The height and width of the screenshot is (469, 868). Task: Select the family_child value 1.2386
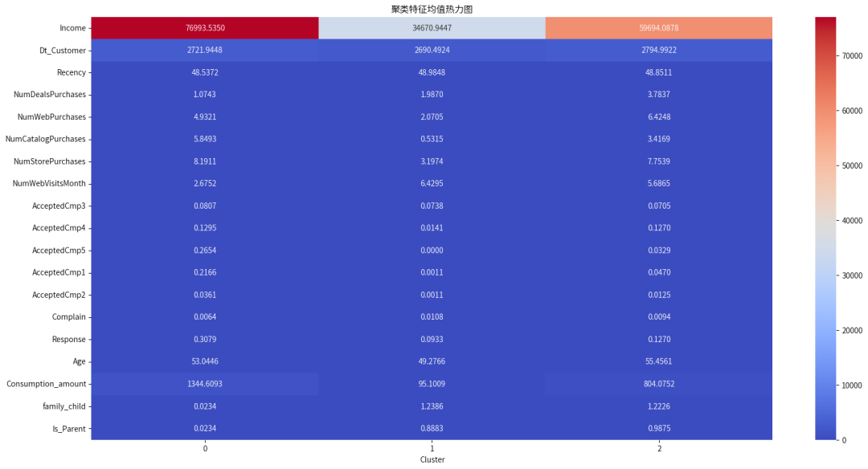[432, 406]
